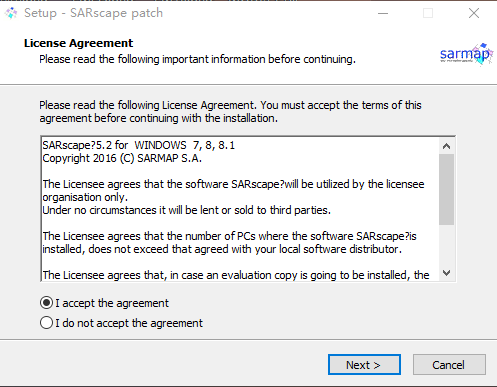Close the setup window with the X
Screen dimensions: 497x387
point(474,13)
